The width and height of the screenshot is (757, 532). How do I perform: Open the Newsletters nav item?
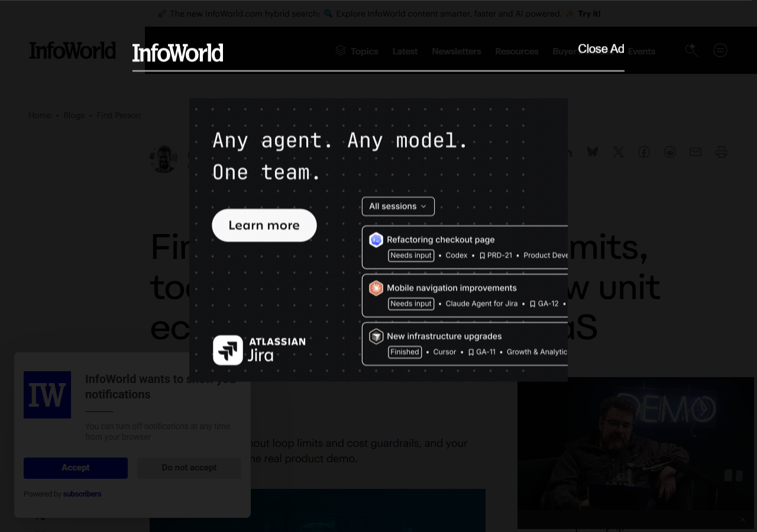tap(457, 51)
